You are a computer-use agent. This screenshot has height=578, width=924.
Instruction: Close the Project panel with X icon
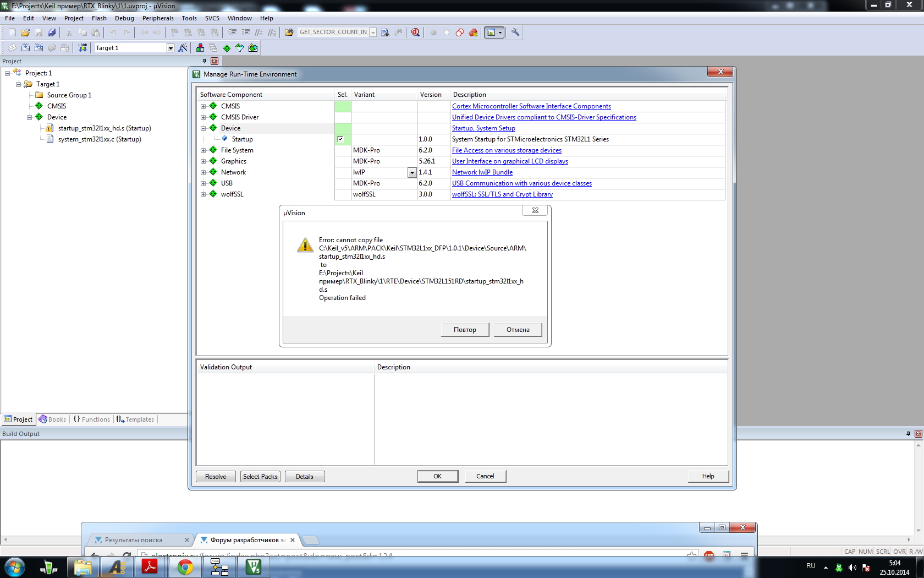click(215, 61)
